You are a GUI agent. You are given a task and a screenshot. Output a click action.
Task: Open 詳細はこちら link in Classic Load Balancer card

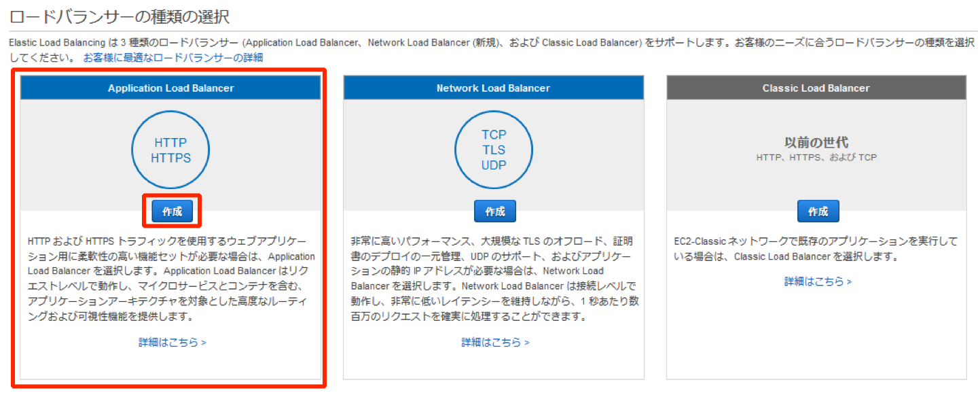pyautogui.click(x=818, y=281)
